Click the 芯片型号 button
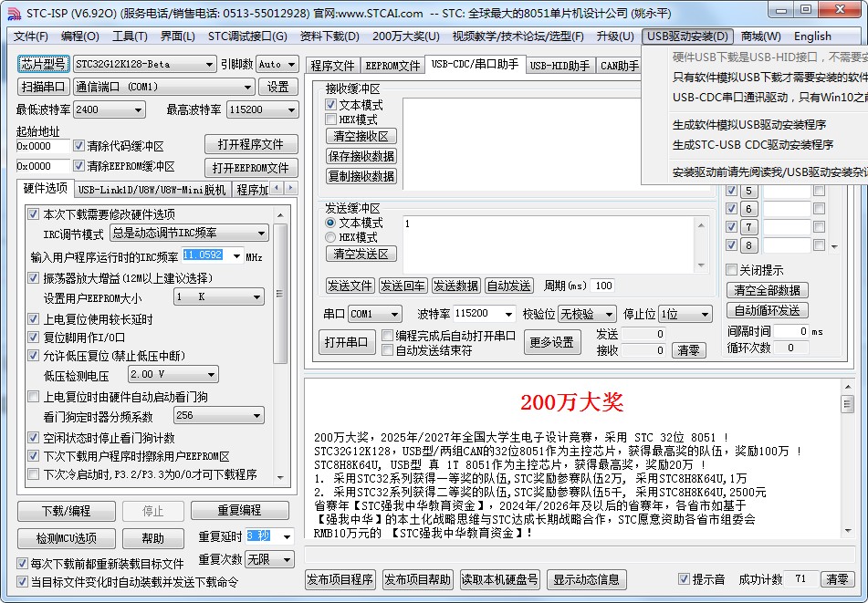 tap(43, 64)
